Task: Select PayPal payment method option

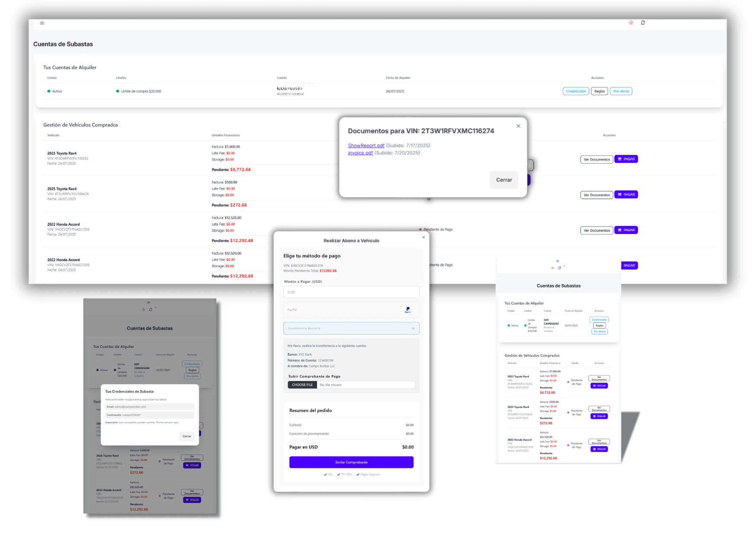Action: tap(351, 310)
